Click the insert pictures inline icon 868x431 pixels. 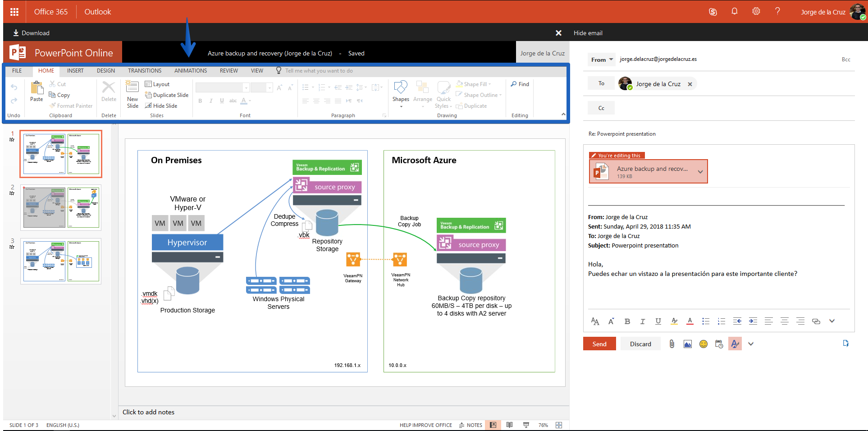point(688,344)
